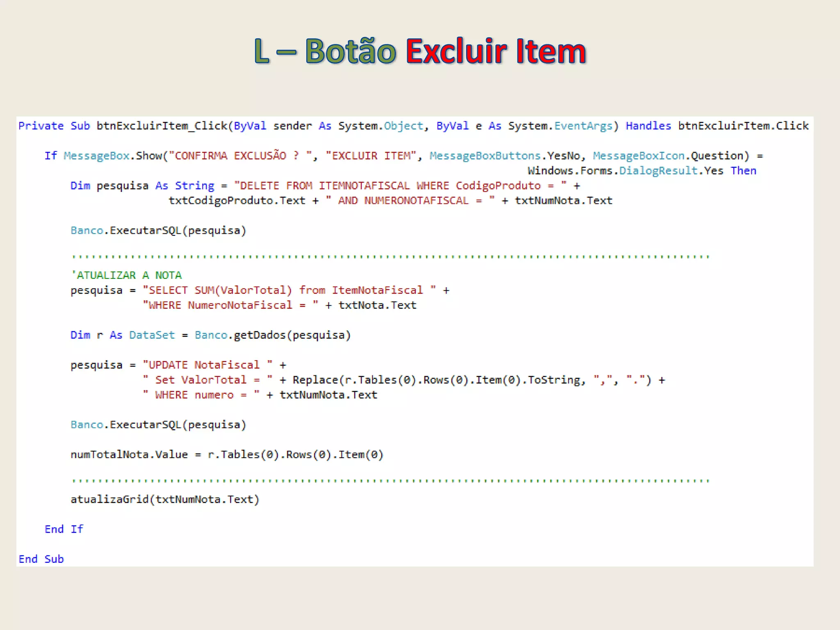
Task: Click 'Handles btnExcluirItem.Click' at the line end
Action: pos(717,126)
